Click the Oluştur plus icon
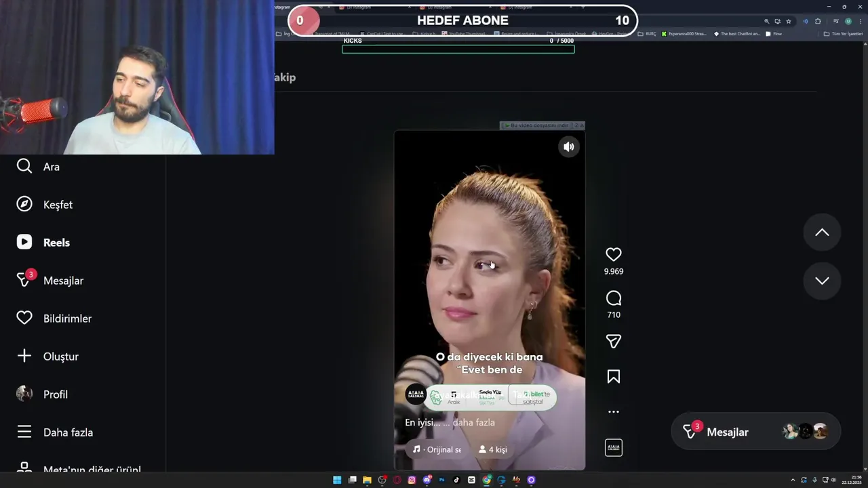 coord(24,356)
